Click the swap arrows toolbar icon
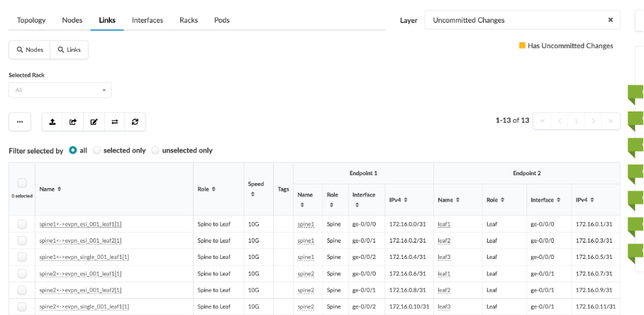Viewport: 644px width, 315px height. tap(114, 121)
